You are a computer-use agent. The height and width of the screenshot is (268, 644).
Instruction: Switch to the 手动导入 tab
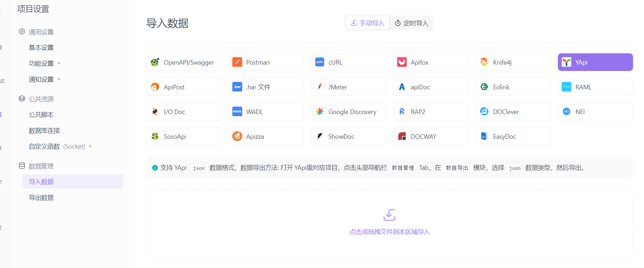coord(367,23)
